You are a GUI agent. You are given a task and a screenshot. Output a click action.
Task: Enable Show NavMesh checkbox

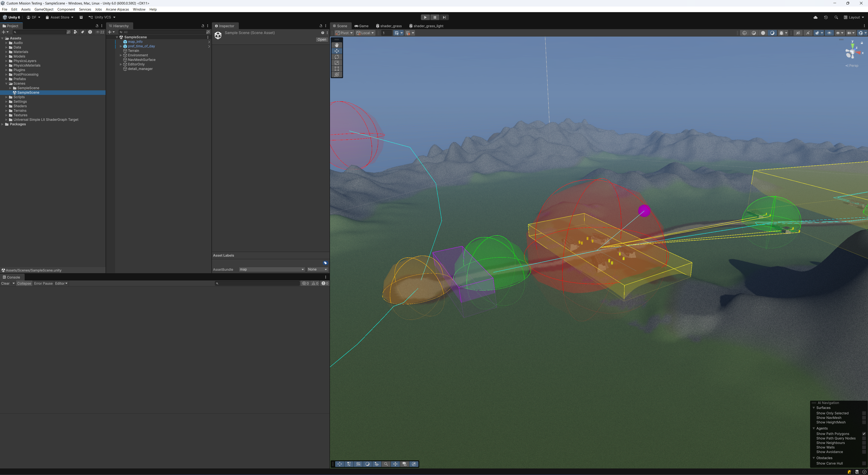tap(863, 418)
